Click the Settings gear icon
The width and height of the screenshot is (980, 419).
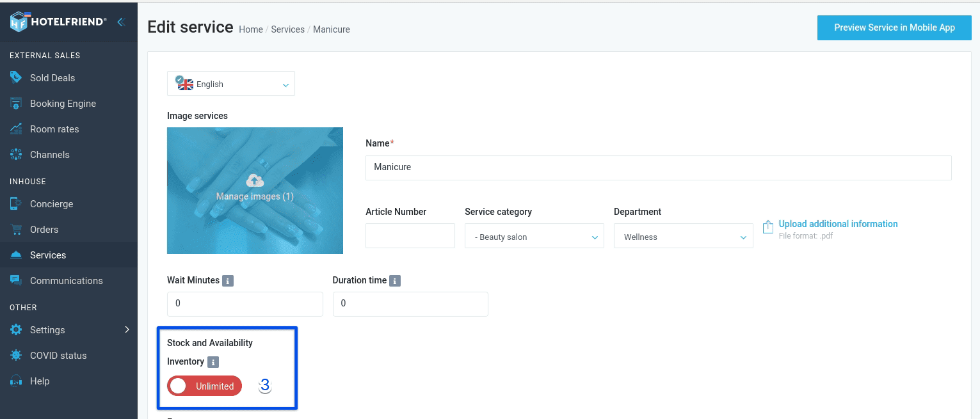(16, 329)
